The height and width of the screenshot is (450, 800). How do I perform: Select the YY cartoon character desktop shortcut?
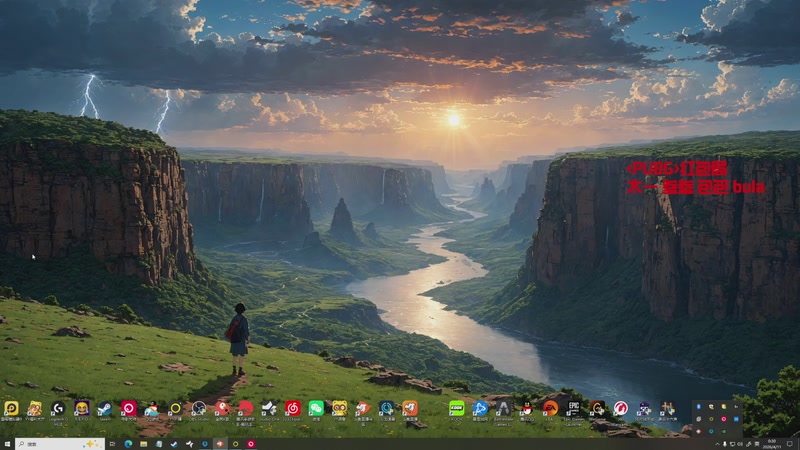pos(34,408)
